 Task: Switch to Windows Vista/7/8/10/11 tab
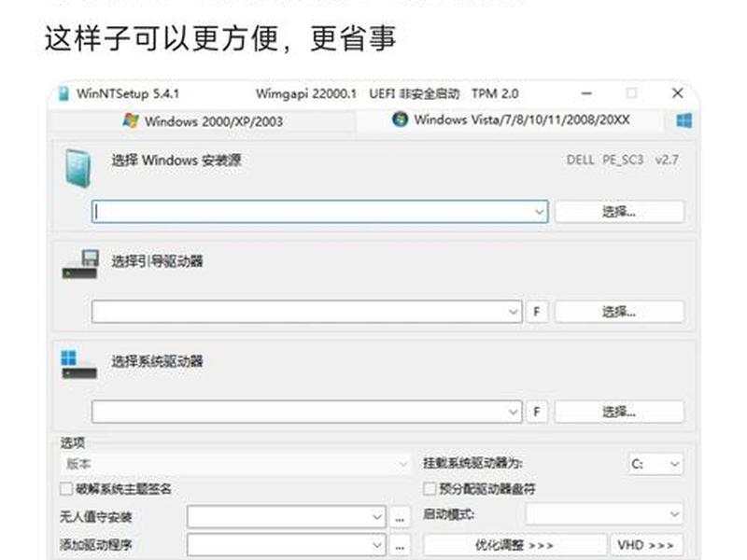click(x=511, y=119)
